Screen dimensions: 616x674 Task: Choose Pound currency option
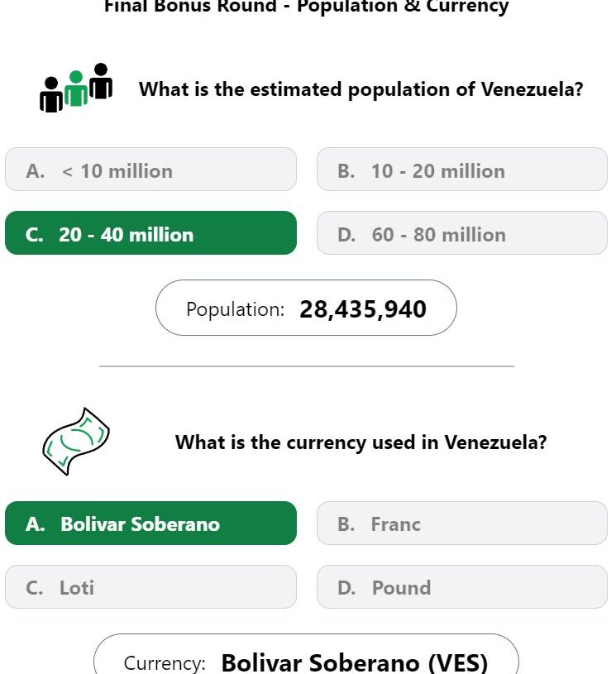(462, 586)
